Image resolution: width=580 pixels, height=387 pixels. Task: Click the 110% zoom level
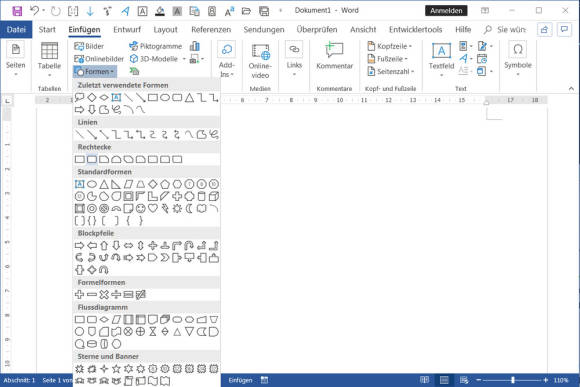point(561,380)
